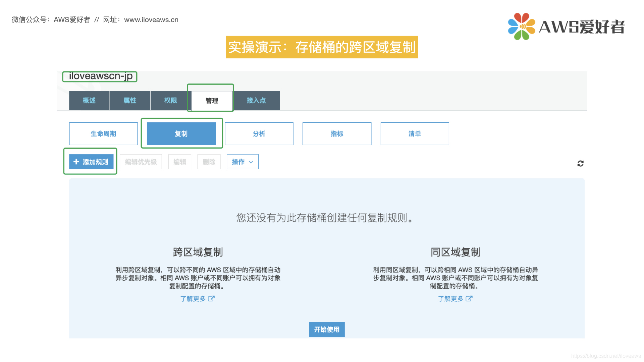This screenshot has width=644, height=362.
Task: Click the external link icon beside 跨区域复制 了解更多
Action: point(211,298)
